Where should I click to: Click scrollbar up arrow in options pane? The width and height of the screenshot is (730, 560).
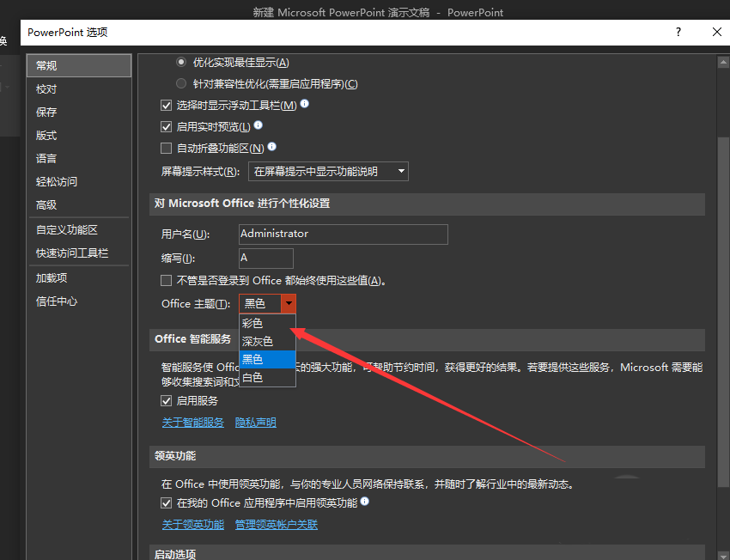(723, 62)
